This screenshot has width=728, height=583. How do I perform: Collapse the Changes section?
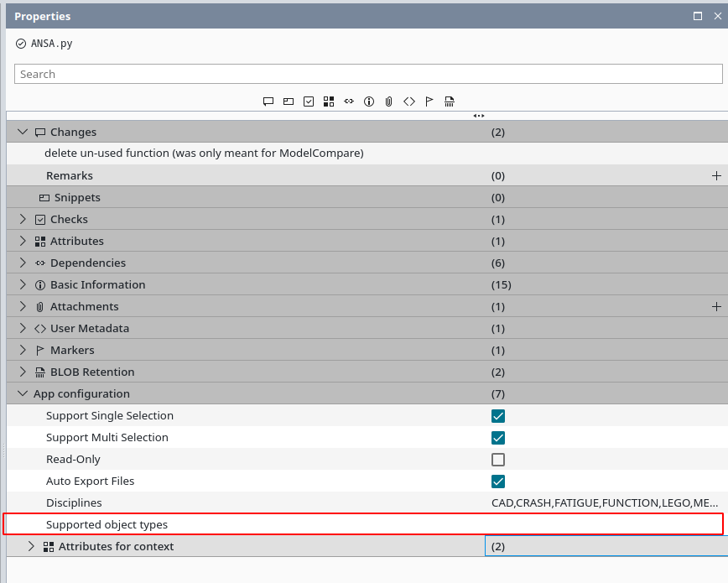[x=23, y=132]
